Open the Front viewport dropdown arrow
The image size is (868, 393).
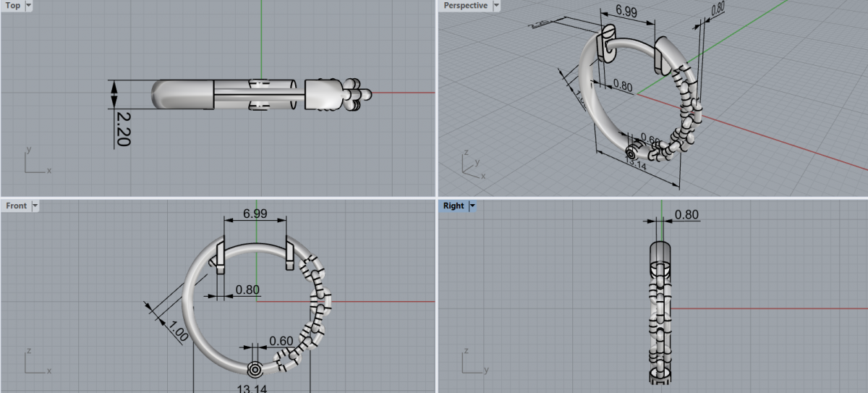click(x=35, y=206)
